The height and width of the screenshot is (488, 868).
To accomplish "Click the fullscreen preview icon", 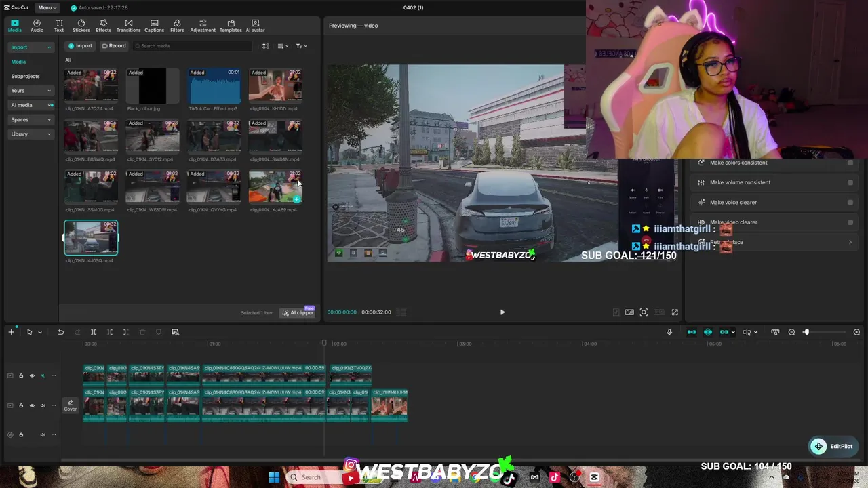I will click(x=675, y=312).
